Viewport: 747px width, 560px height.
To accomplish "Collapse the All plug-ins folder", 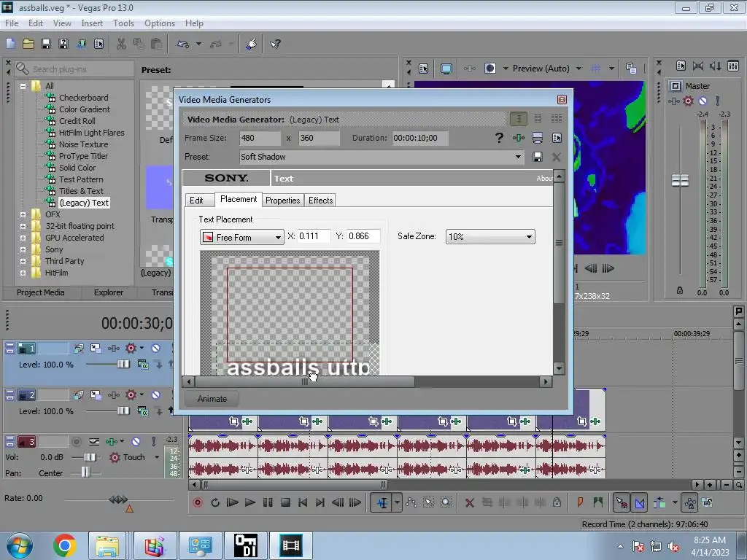I will point(23,86).
